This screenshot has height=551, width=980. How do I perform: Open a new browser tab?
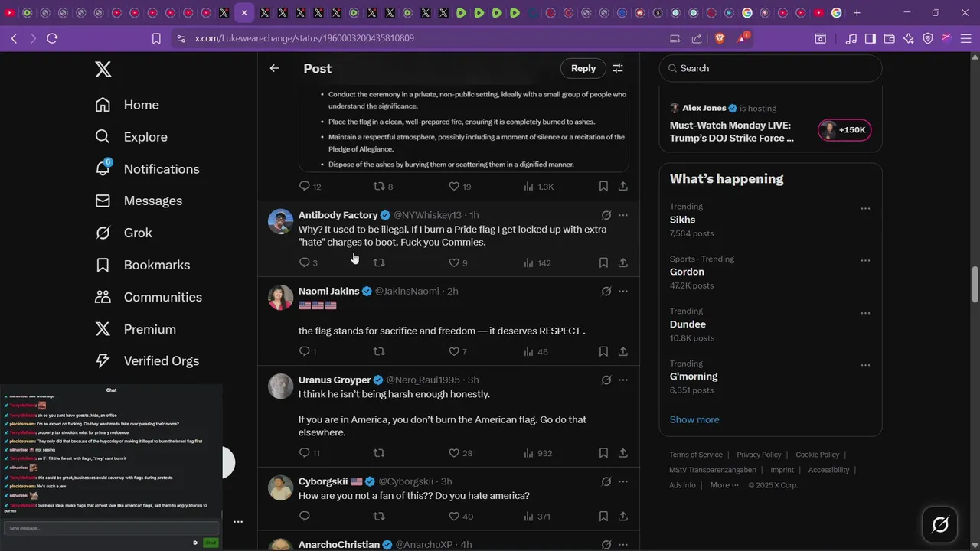coord(857,13)
